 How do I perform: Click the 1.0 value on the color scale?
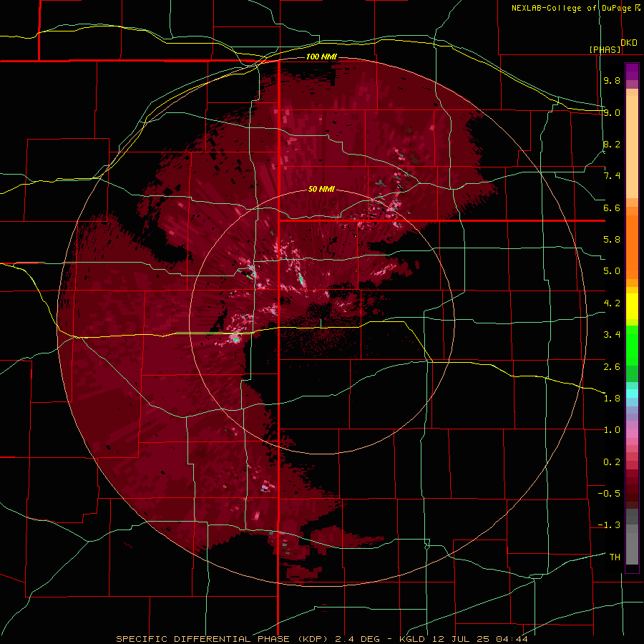pos(612,430)
